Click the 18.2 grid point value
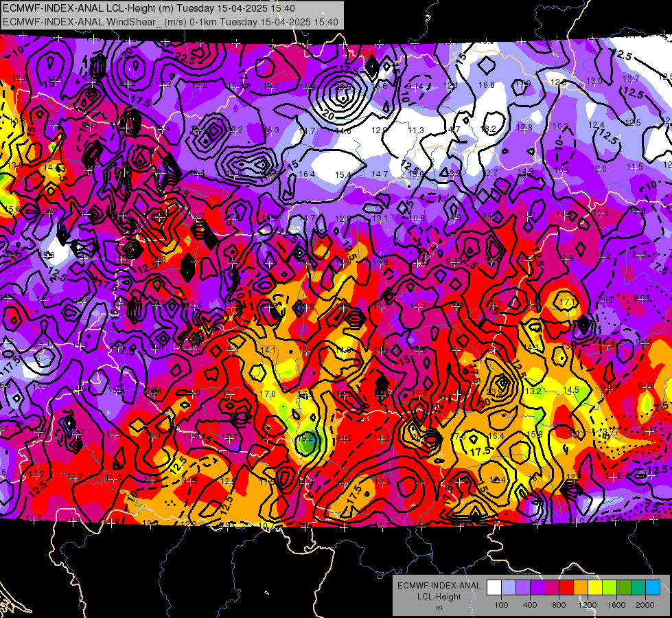Screen dimensions: 672x618 click(x=488, y=128)
